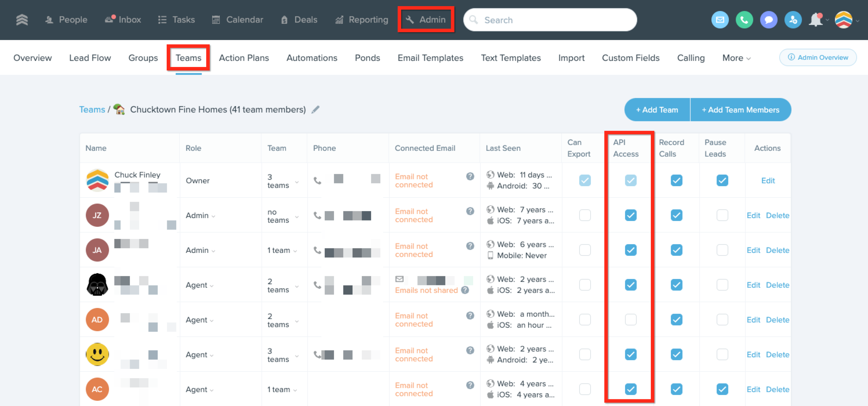Click the team house icon by Chucktown

pyautogui.click(x=119, y=109)
